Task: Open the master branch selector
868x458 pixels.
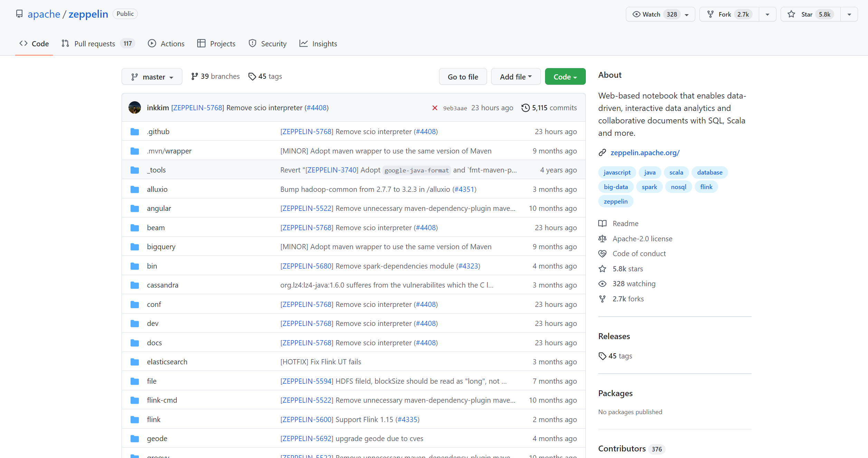Action: (152, 77)
